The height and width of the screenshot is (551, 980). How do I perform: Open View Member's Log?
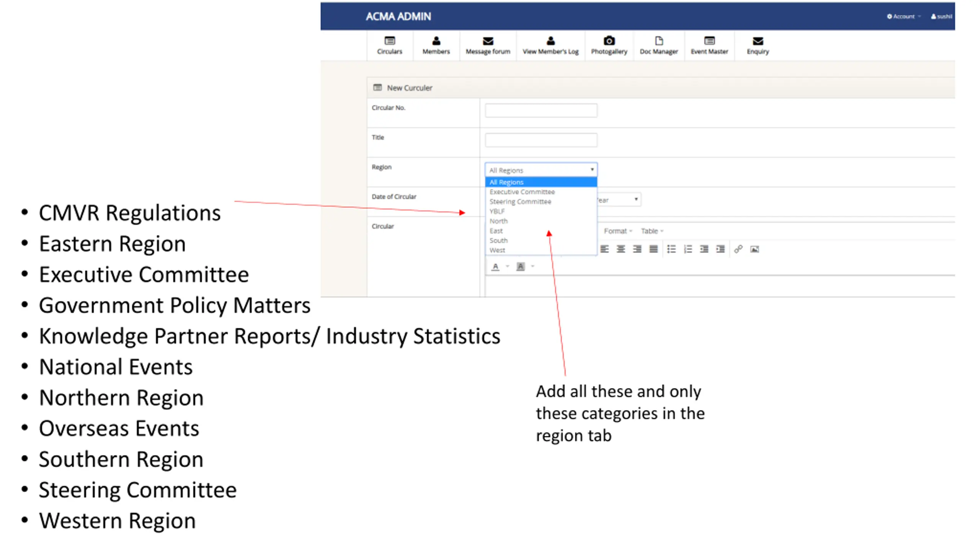(550, 46)
